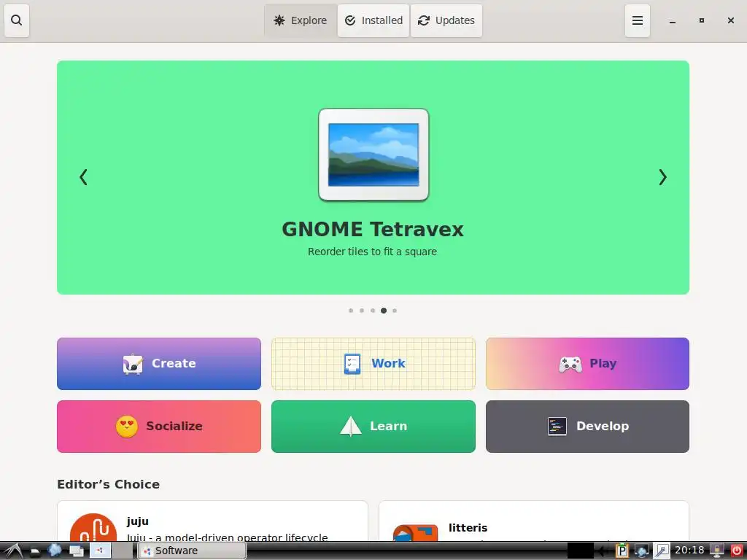The height and width of the screenshot is (560, 747).
Task: Click the system tray 'P' clipboard icon
Action: [622, 551]
